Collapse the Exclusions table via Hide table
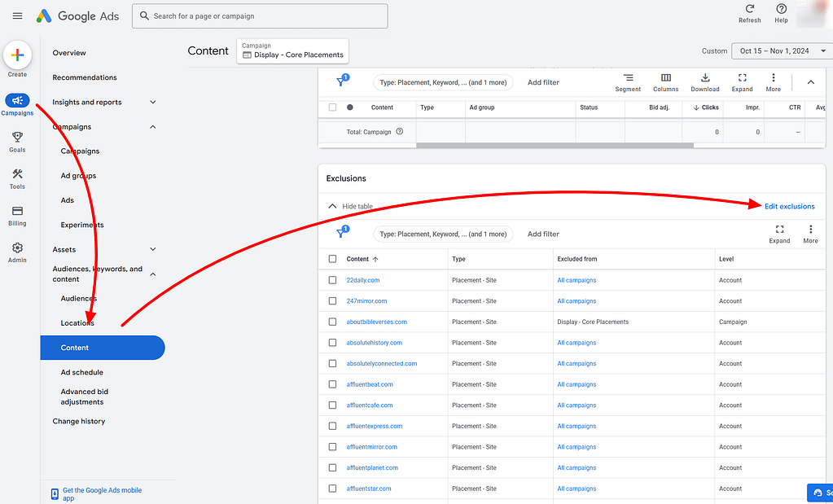 (350, 207)
